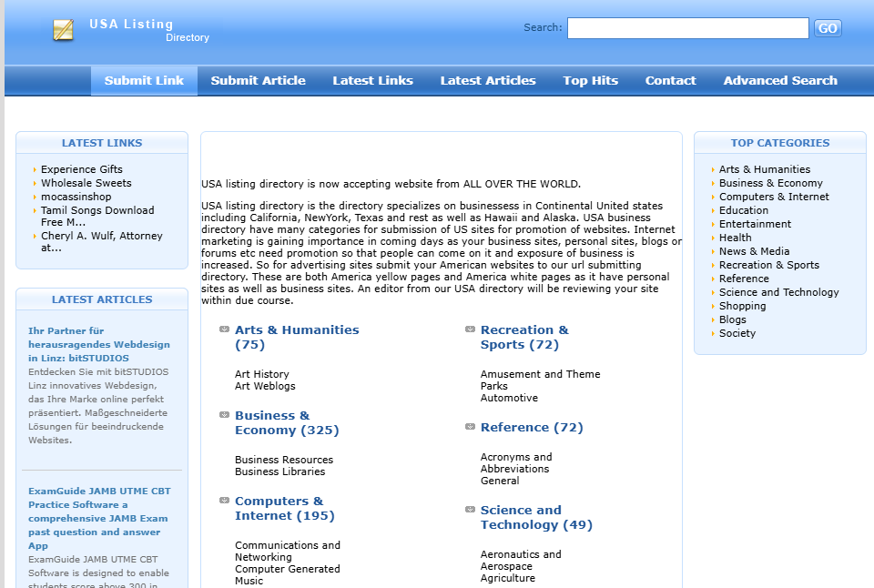Open the bitSTUDIOS Webdesign article title

coord(99,344)
